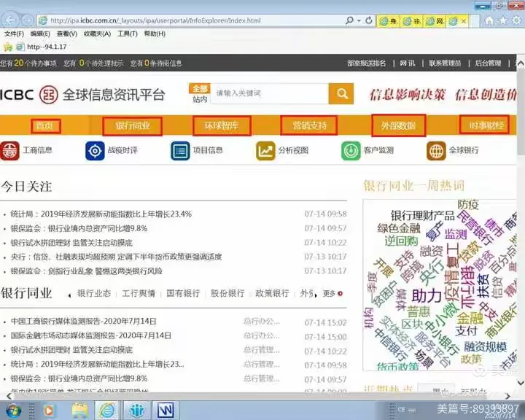Open the 部室报送排名 link
Viewport: 525px width, 420px height.
366,63
